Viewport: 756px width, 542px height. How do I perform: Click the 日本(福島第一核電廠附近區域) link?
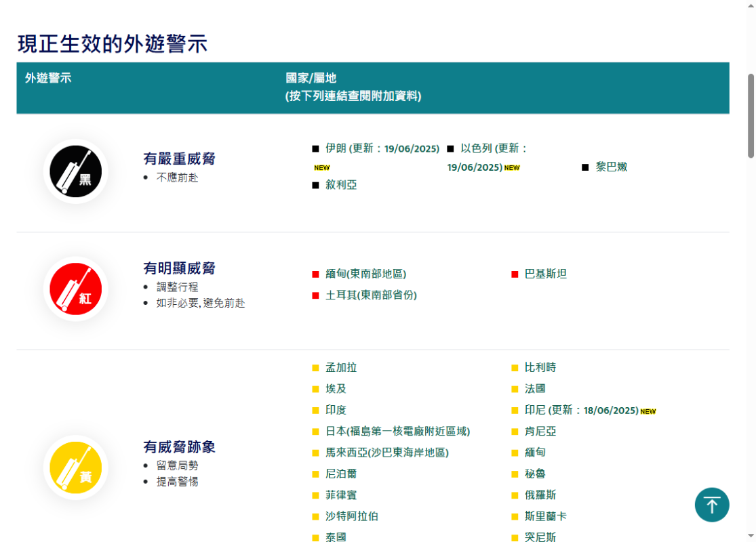[397, 431]
